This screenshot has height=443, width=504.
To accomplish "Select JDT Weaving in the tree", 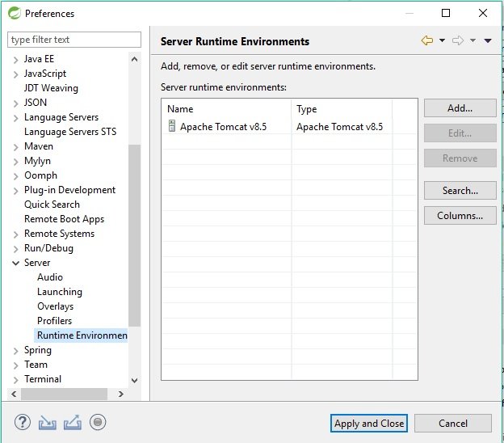I will point(51,88).
